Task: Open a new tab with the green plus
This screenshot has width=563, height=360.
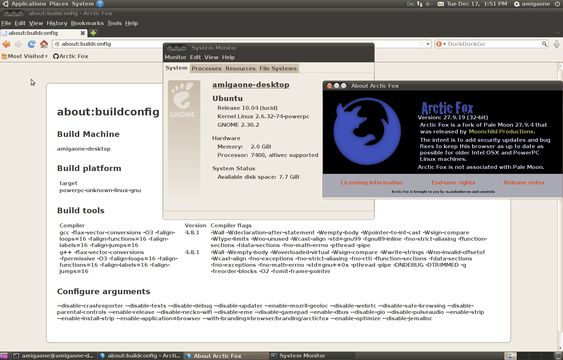Action: click(93, 33)
